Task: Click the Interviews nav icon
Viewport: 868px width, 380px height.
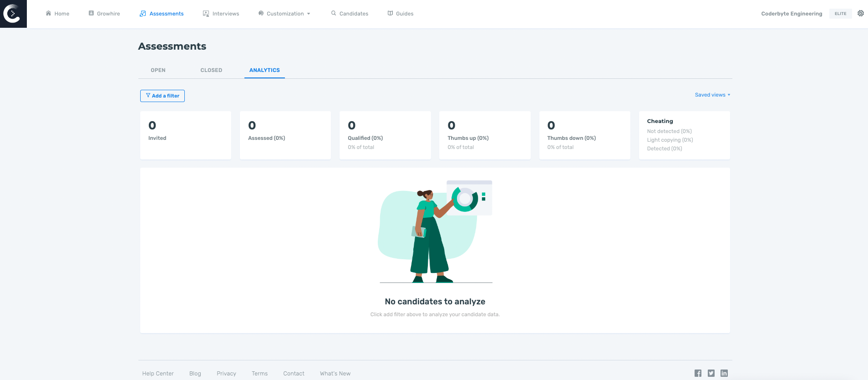Action: 206,14
